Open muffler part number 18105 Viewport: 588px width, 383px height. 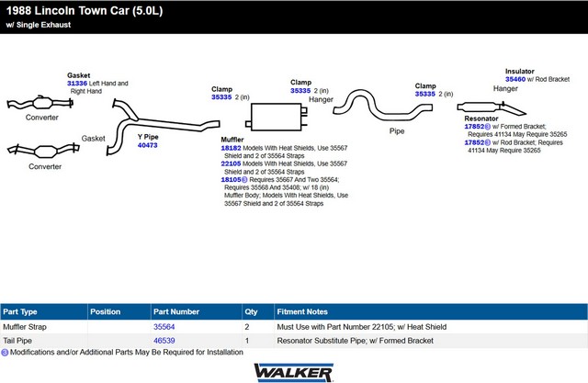[231, 179]
